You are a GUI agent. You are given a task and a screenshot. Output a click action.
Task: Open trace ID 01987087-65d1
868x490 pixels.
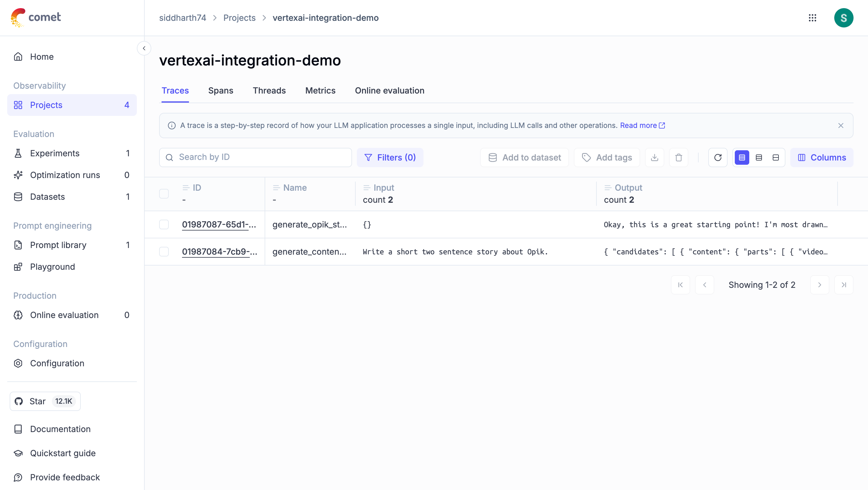[x=219, y=224]
